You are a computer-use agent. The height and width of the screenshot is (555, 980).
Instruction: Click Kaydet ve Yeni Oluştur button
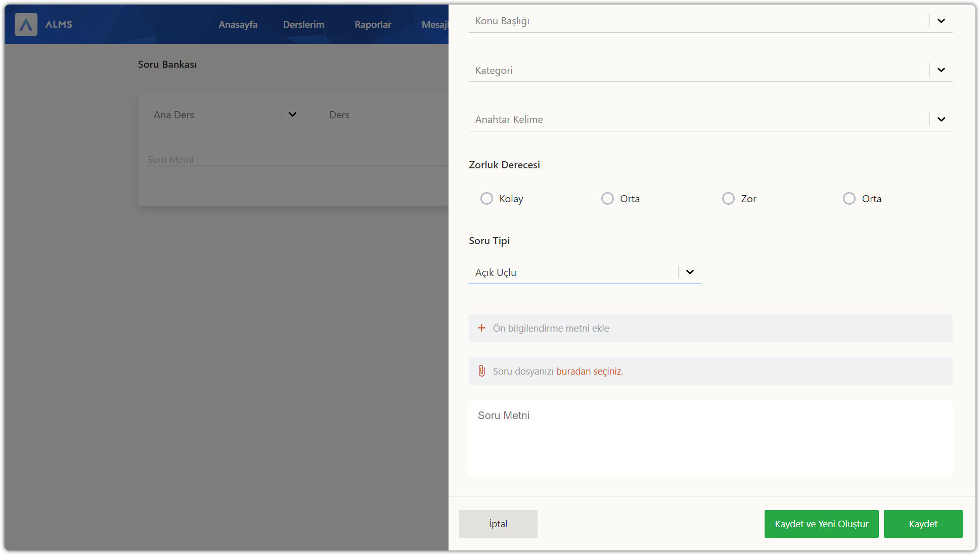point(821,524)
